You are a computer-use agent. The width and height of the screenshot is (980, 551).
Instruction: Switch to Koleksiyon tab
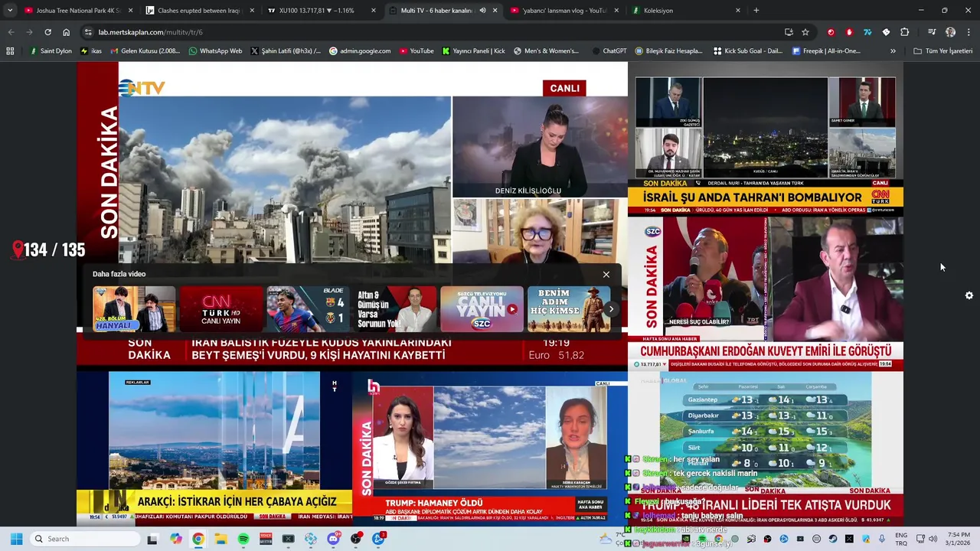684,11
